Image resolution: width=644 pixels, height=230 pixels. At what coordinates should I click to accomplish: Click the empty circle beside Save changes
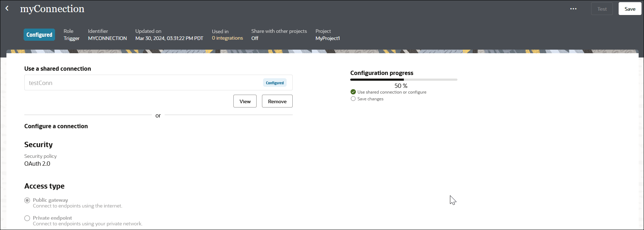click(x=353, y=99)
